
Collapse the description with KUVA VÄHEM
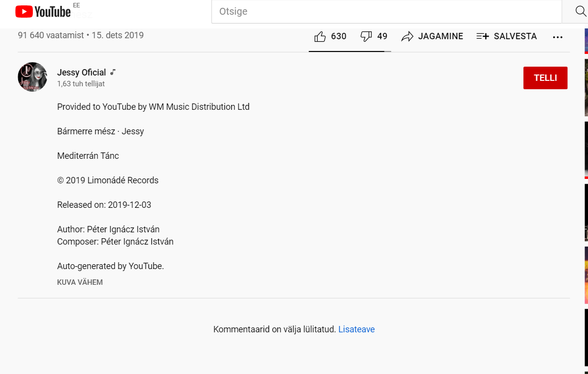(x=80, y=282)
